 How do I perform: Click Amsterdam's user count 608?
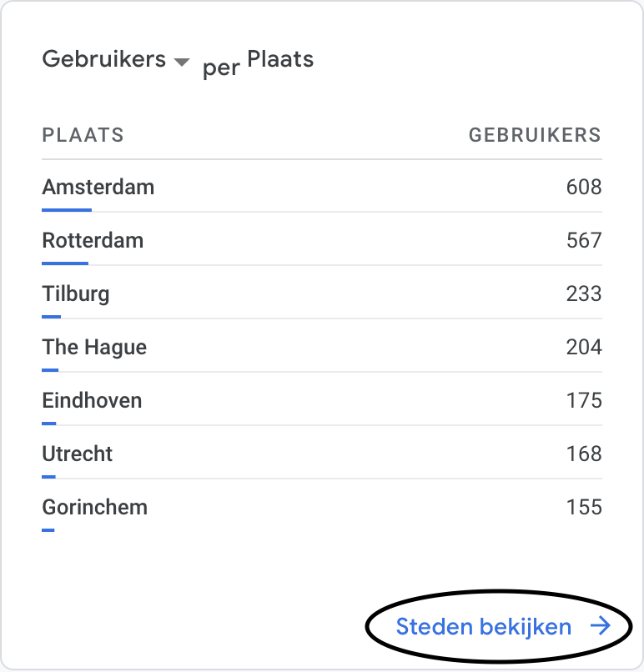click(x=583, y=187)
